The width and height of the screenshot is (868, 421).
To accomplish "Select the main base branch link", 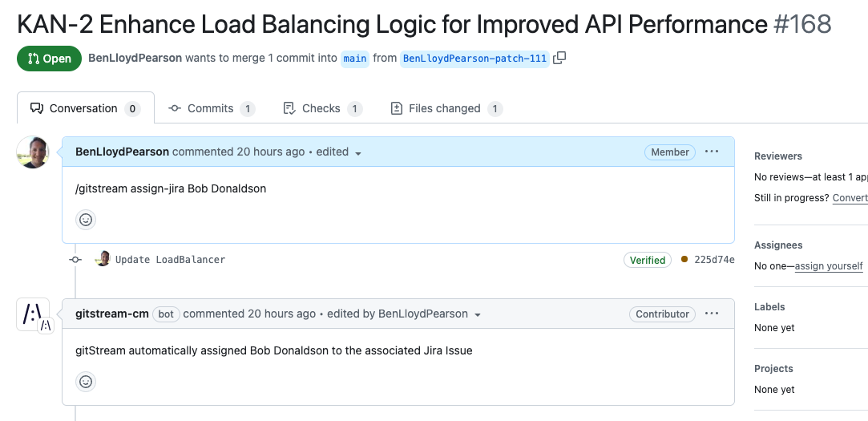I will tap(355, 59).
